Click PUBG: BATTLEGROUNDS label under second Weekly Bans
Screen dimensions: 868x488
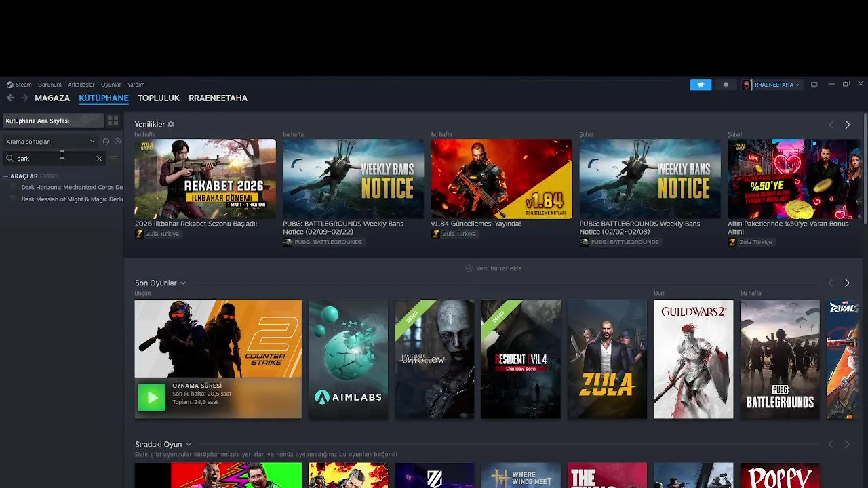pos(625,242)
